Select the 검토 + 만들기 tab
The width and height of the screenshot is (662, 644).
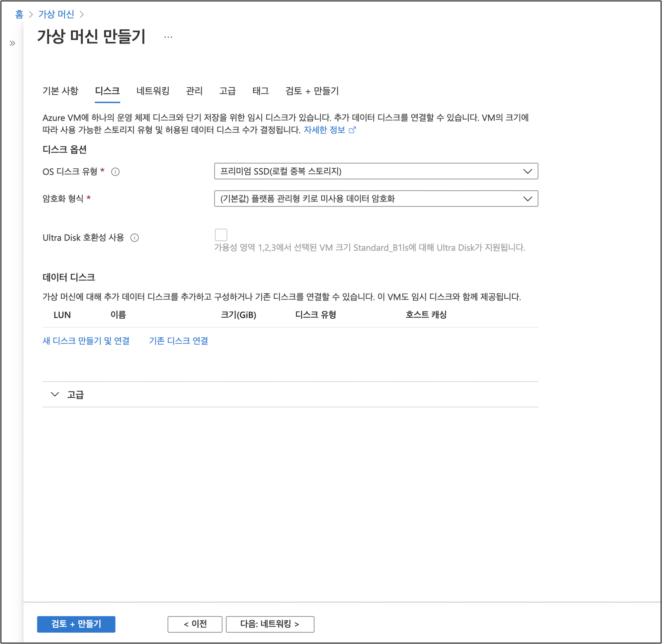[x=312, y=91]
